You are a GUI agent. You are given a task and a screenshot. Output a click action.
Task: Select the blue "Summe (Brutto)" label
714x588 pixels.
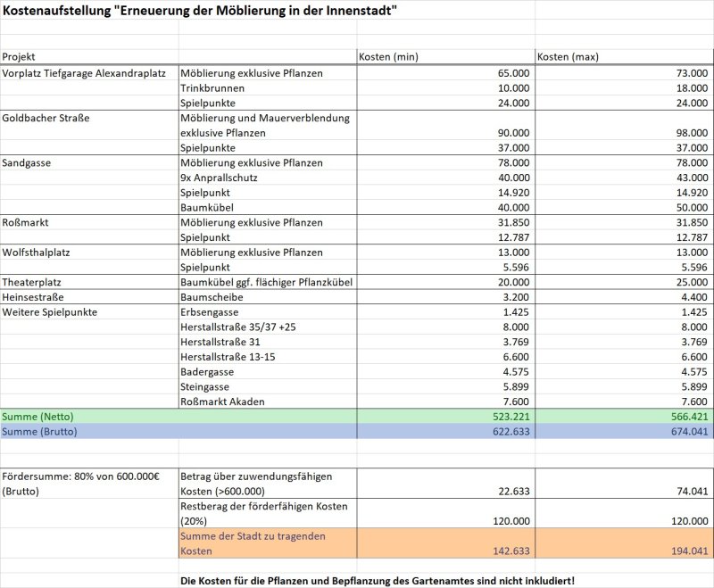pyautogui.click(x=39, y=432)
